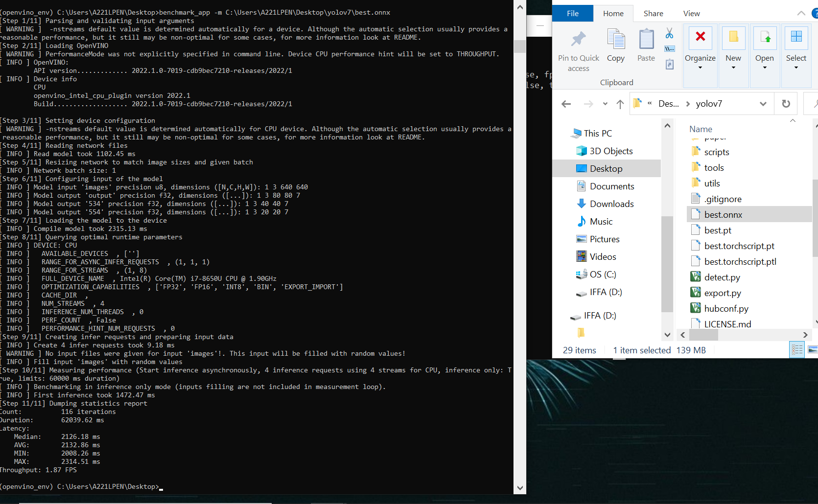This screenshot has width=818, height=504.
Task: Navigate back using the Back arrow
Action: click(x=566, y=104)
